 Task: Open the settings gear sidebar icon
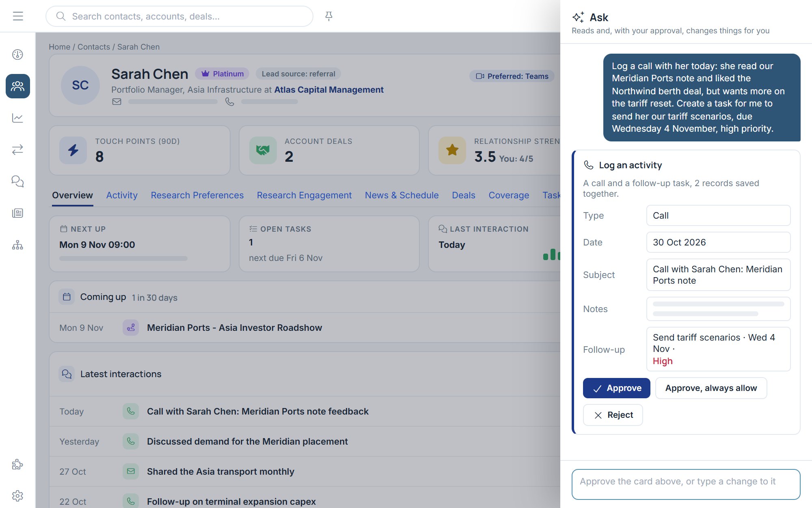(x=17, y=496)
